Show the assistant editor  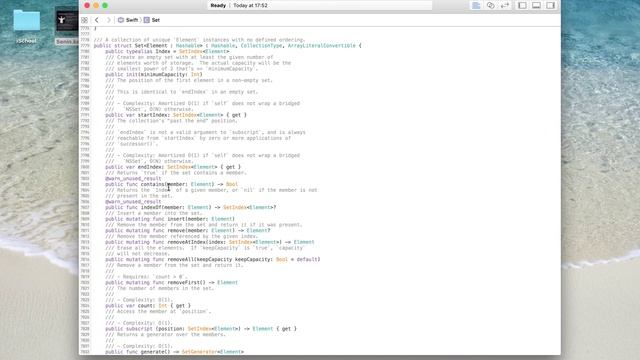tap(491, 5)
